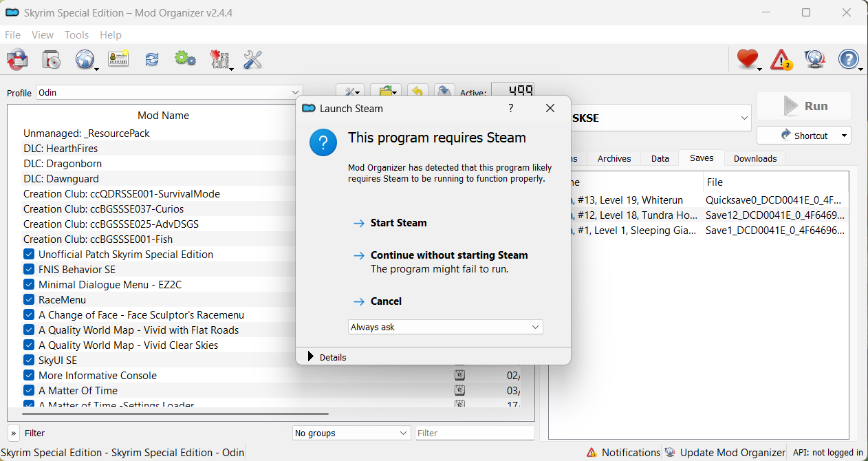The height and width of the screenshot is (461, 868).
Task: Click the calendar icon for A Matter Of Time
Action: click(x=459, y=390)
